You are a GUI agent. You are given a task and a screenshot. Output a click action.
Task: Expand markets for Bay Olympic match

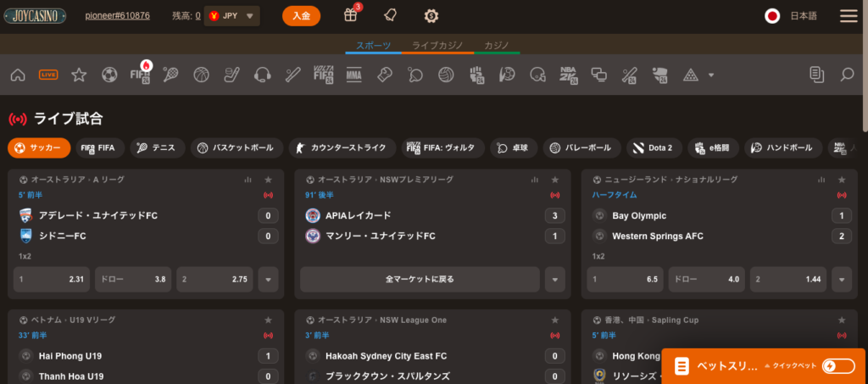pyautogui.click(x=842, y=280)
